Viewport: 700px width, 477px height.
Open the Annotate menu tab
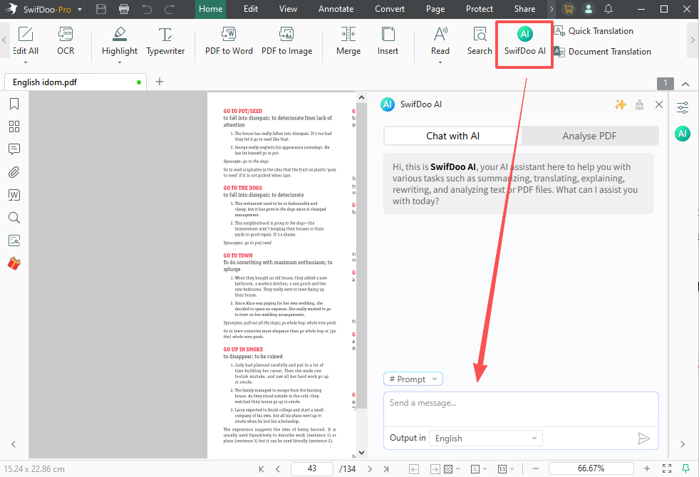(336, 9)
